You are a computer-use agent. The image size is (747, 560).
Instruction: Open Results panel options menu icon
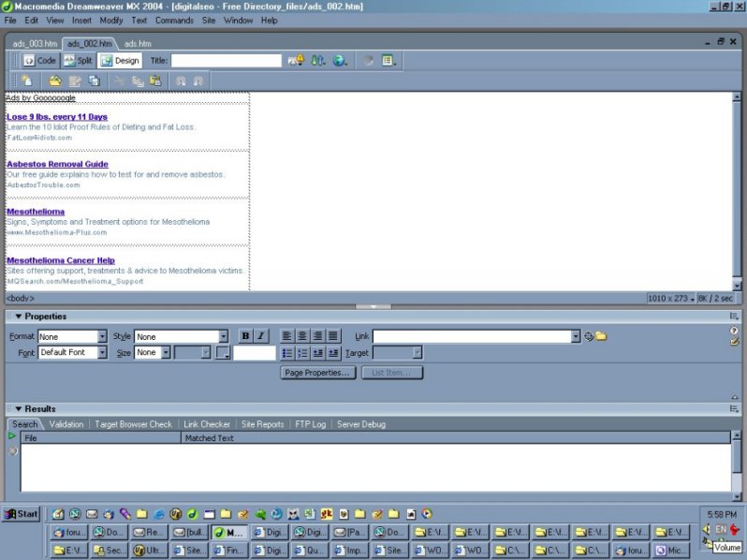(x=734, y=408)
